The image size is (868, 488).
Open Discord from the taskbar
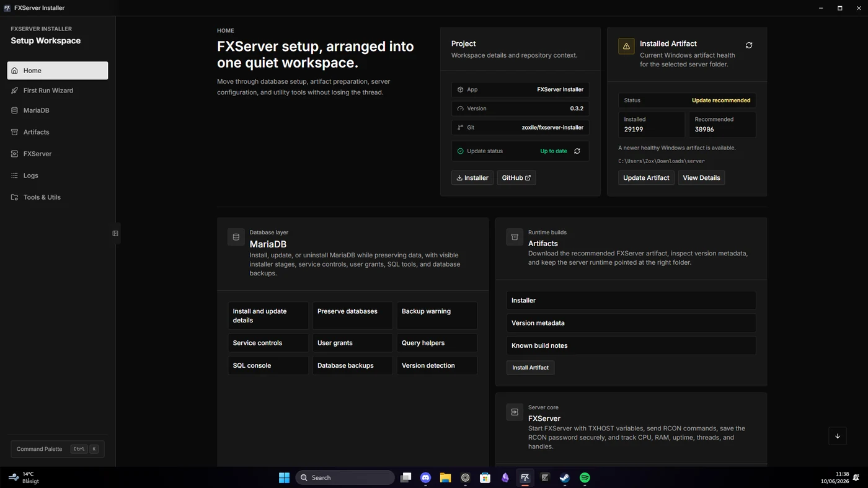(426, 477)
